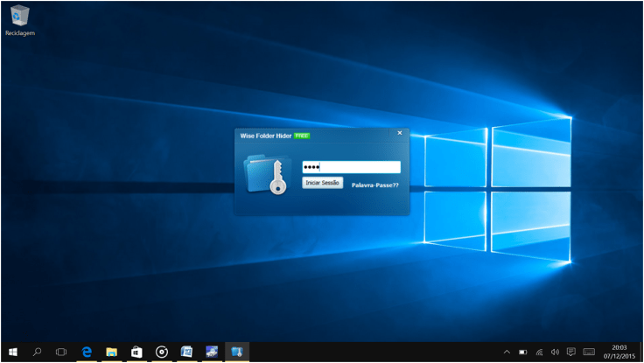Launch Microsoft Edge from the taskbar
The image size is (644, 363).
click(x=87, y=352)
